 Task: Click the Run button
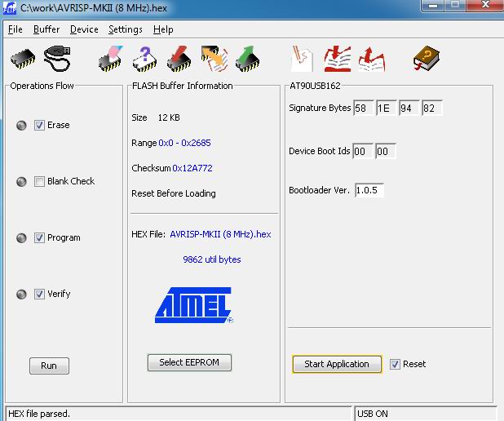(x=49, y=366)
